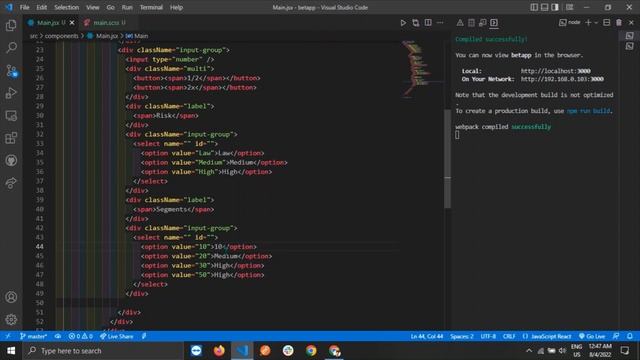Open the 192.168.0.103:3000 network link

tap(562, 79)
